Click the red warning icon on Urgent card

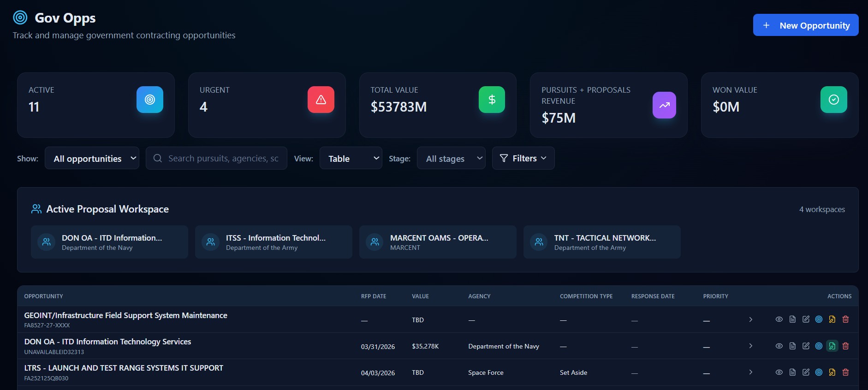pyautogui.click(x=321, y=100)
